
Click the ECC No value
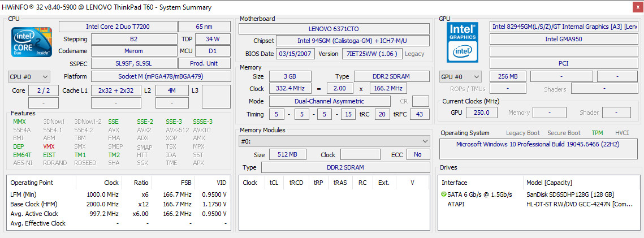[418, 155]
